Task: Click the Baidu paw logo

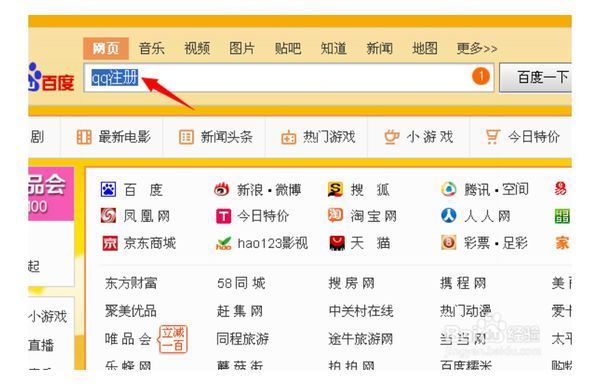Action: tap(51, 78)
